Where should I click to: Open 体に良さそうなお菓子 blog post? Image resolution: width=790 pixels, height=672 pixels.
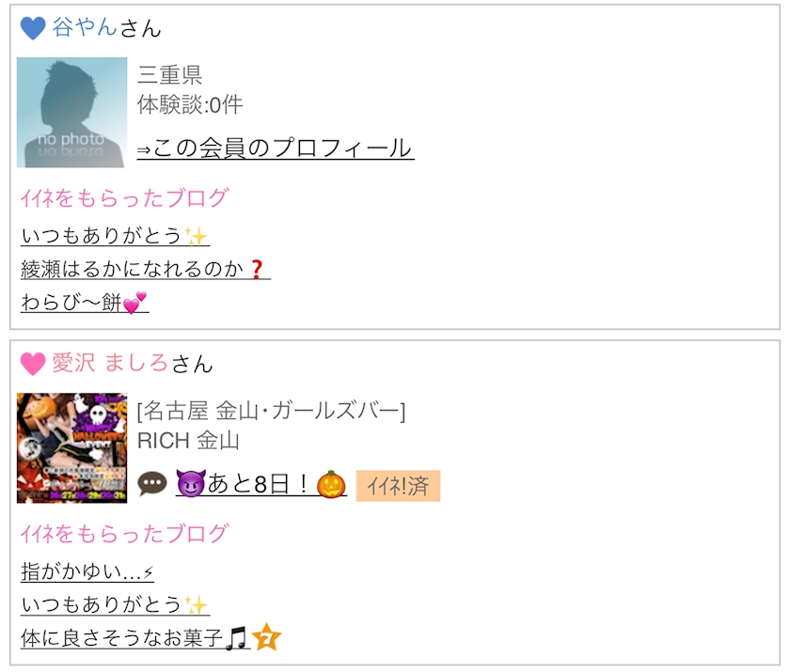point(135,638)
